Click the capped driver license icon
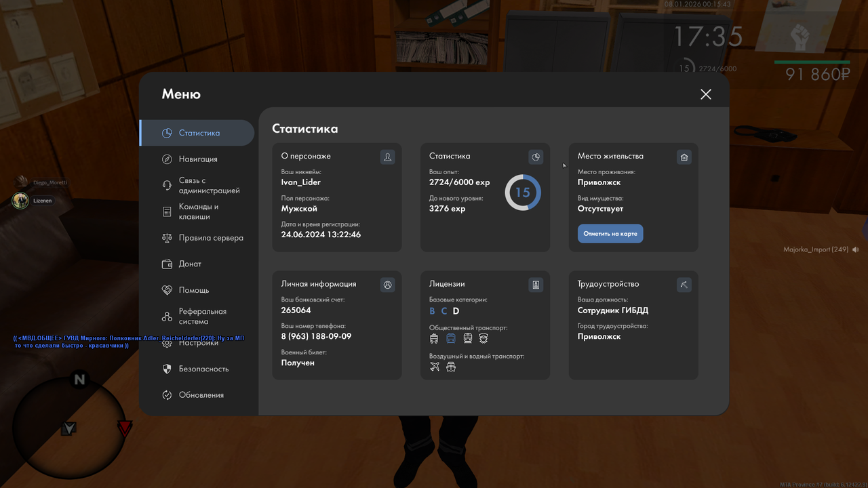This screenshot has width=868, height=488. pyautogui.click(x=484, y=338)
